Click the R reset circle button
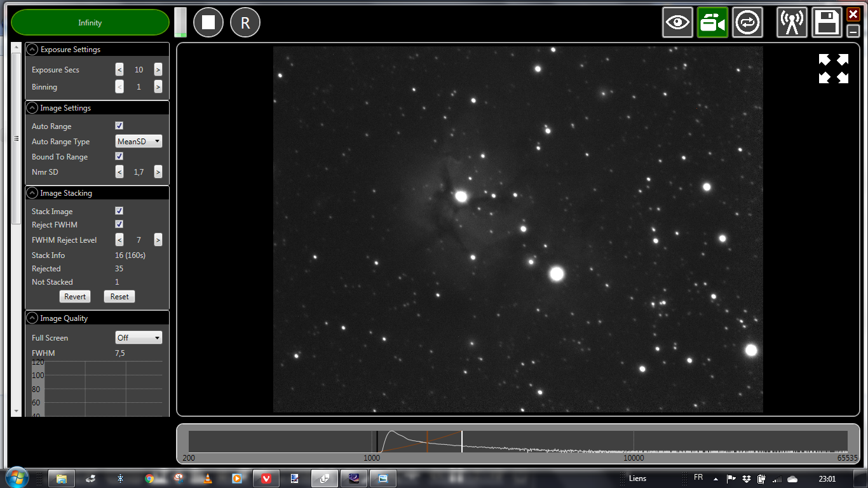The height and width of the screenshot is (488, 868). tap(245, 22)
